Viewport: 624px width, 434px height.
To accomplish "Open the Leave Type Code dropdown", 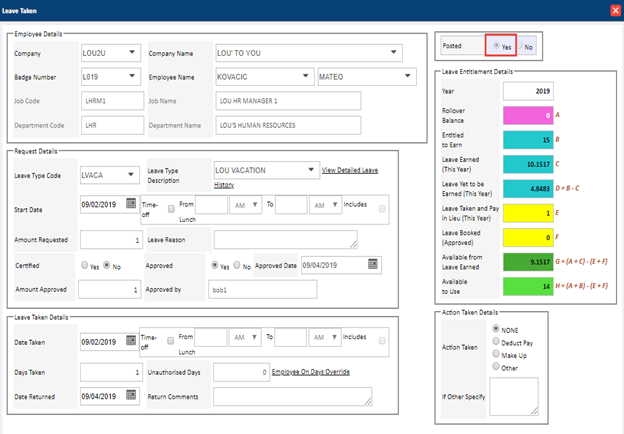I will click(133, 176).
